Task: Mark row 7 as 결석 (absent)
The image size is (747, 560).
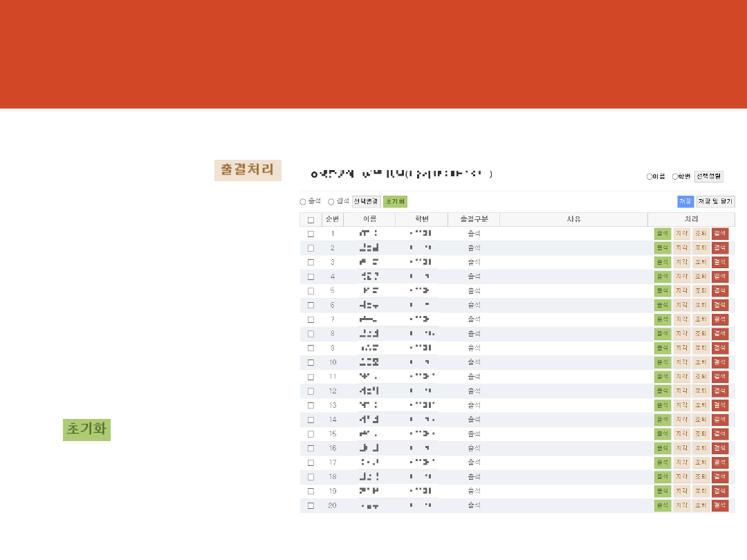Action: (720, 319)
